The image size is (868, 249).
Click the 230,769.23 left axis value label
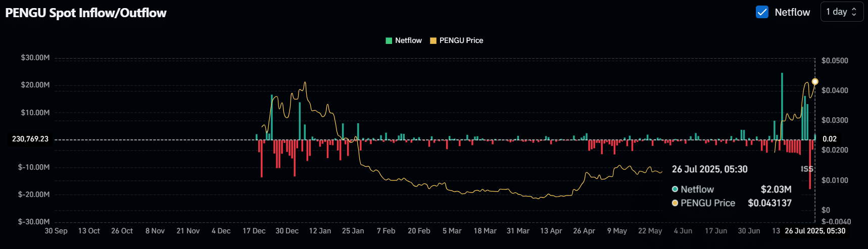(30, 139)
